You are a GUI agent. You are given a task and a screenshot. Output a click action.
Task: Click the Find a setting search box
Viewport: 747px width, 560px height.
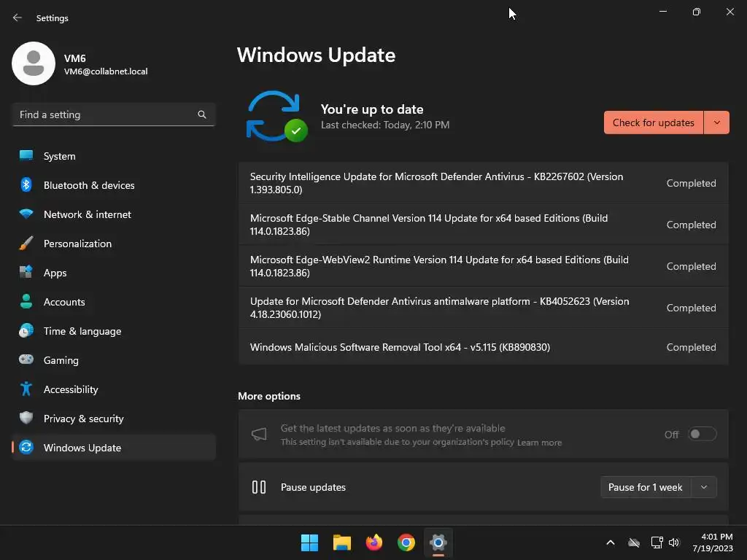(113, 114)
